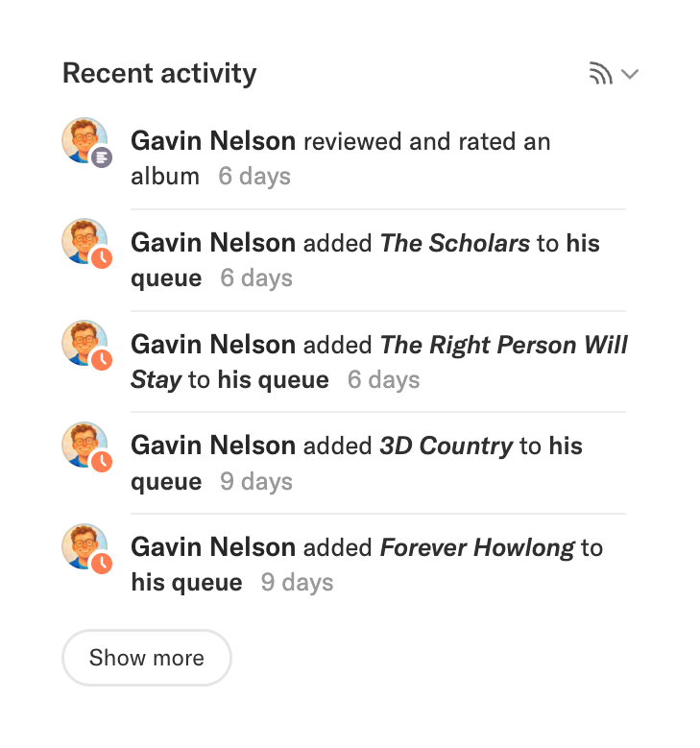The height and width of the screenshot is (748, 700).
Task: Open "his queue" link in Forever Howlong entry
Action: click(x=186, y=583)
